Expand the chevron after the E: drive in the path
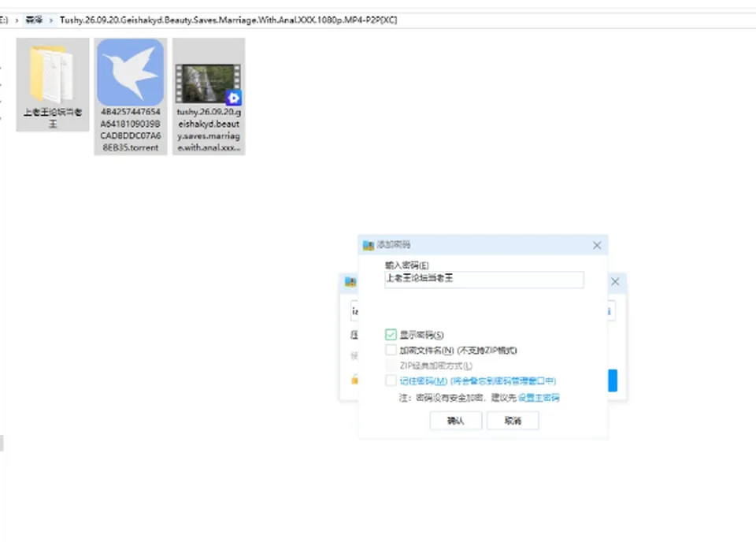The image size is (756, 542). [x=17, y=20]
